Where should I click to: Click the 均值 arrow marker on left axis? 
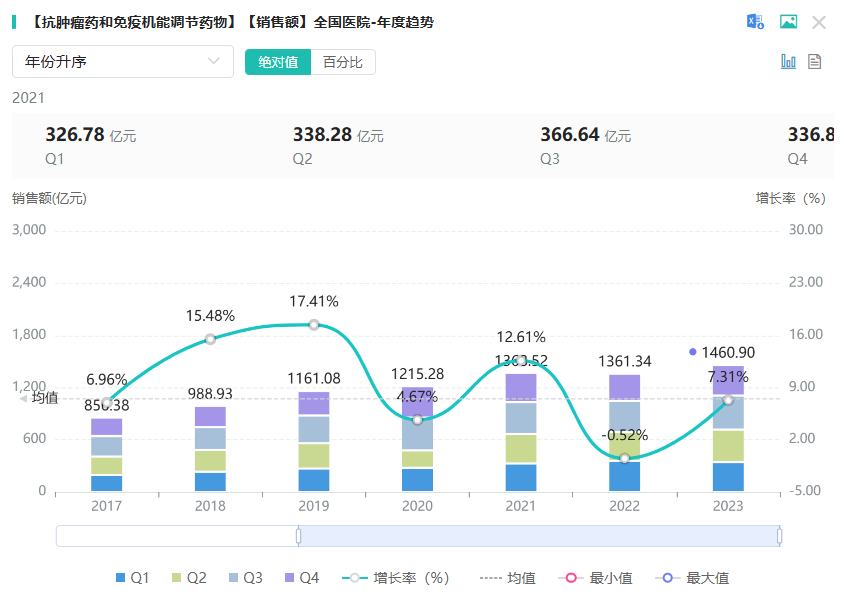coord(24,398)
